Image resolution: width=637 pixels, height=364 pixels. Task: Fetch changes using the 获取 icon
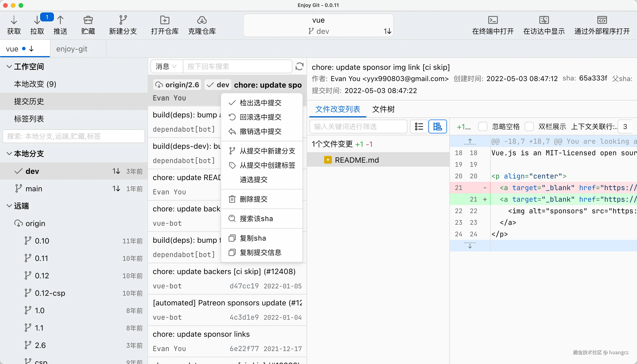pos(14,24)
